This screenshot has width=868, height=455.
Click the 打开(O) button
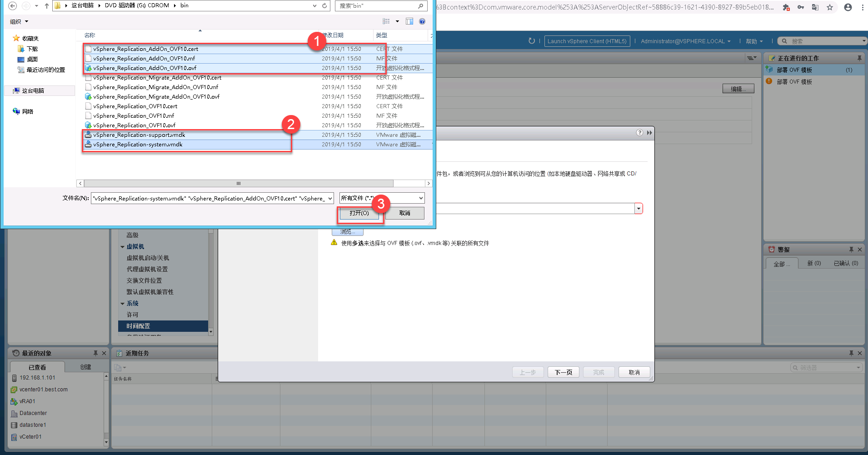click(359, 213)
